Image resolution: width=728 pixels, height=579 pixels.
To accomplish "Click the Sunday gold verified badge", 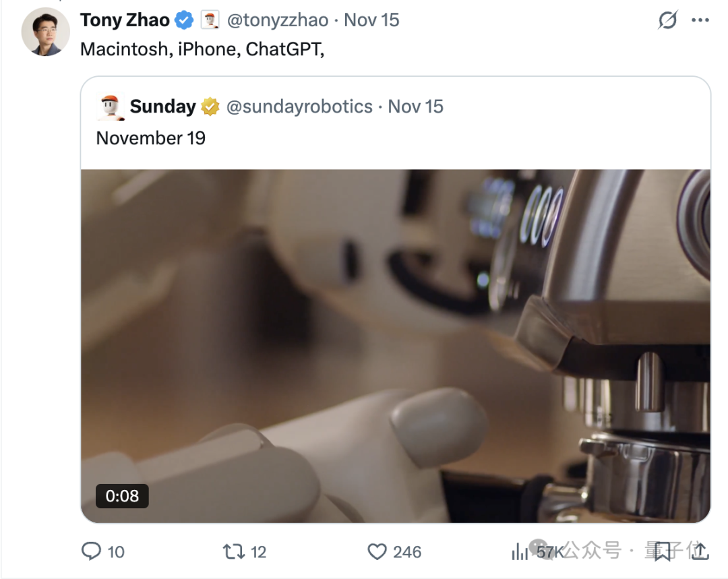I will point(210,106).
